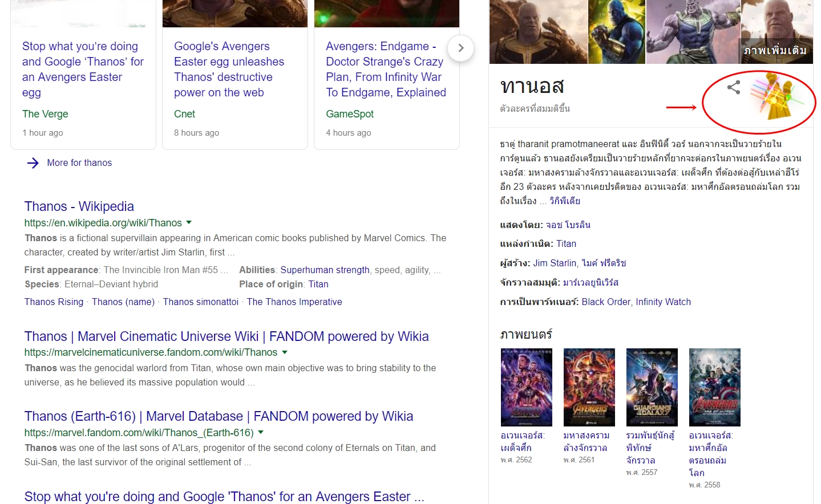The image size is (821, 504).
Task: Click The Verge card image thumbnail
Action: (83, 14)
